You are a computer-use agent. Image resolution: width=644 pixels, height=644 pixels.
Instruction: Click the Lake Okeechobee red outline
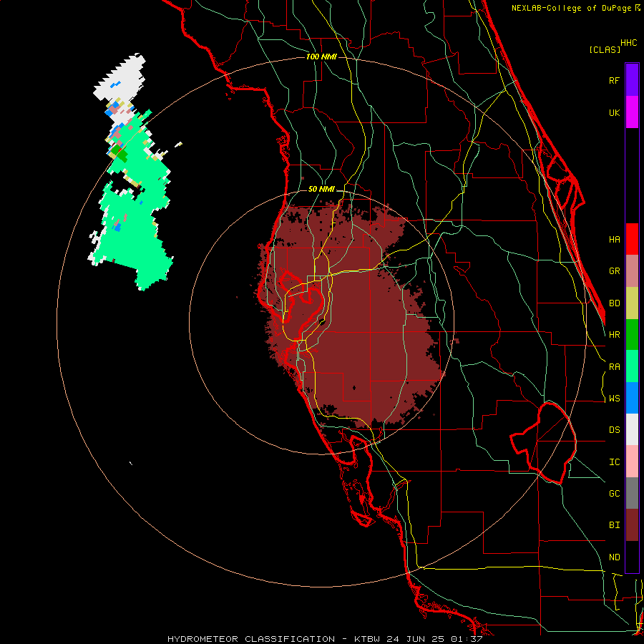tap(543, 443)
